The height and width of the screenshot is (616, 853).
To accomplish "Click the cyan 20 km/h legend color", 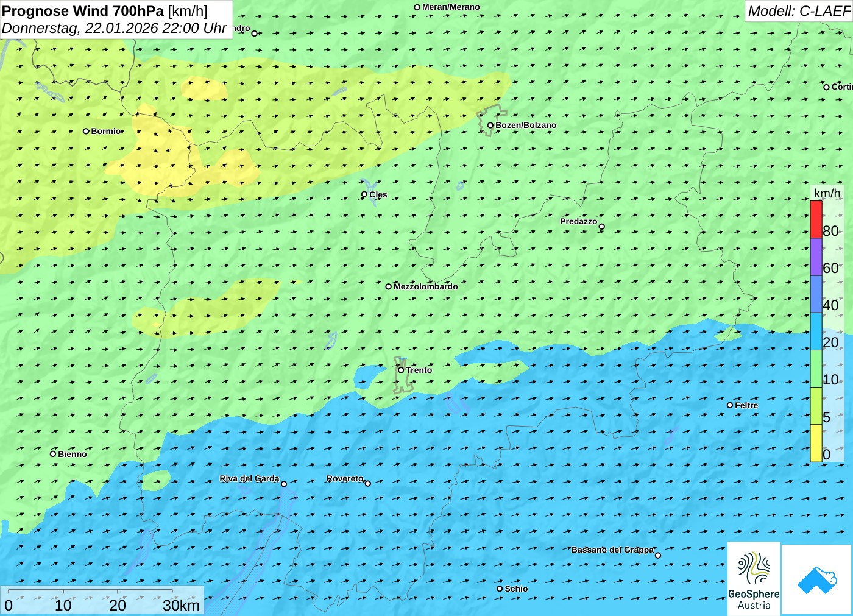I will tap(816, 331).
